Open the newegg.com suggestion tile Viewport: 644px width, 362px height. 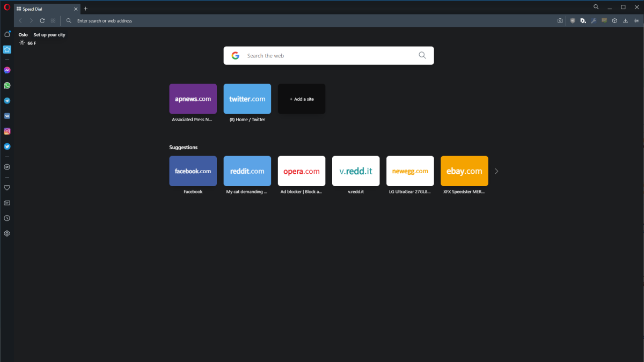[x=410, y=171]
